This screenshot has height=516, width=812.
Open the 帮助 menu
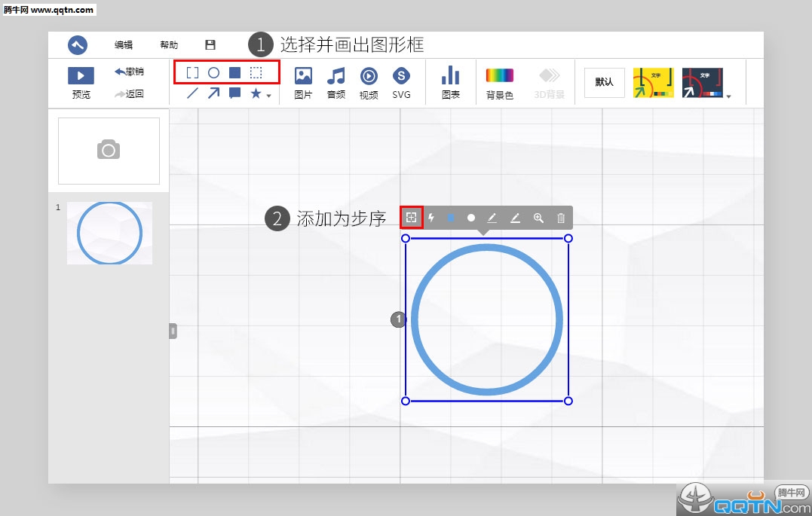click(x=169, y=45)
